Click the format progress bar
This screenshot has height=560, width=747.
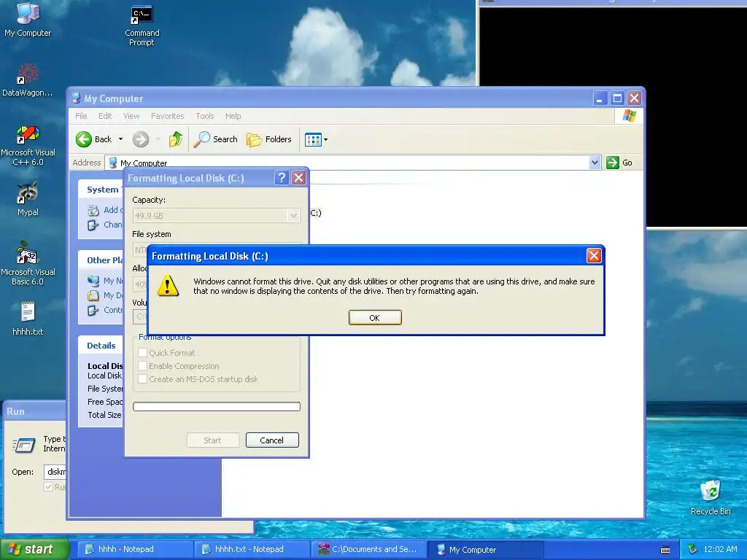tap(216, 406)
